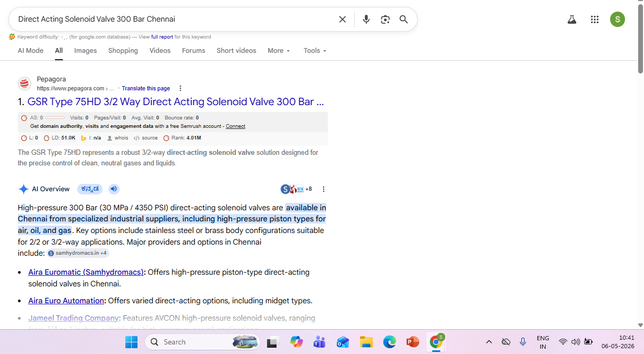Click the AS: 0 authority score bar
This screenshot has height=354, width=644.
point(43,118)
